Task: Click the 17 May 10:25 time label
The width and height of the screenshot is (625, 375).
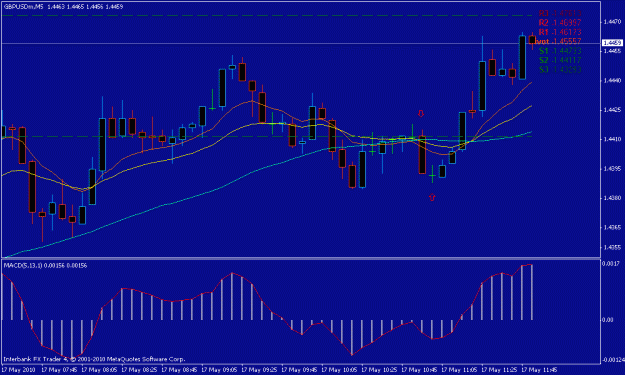Action: pyautogui.click(x=379, y=370)
